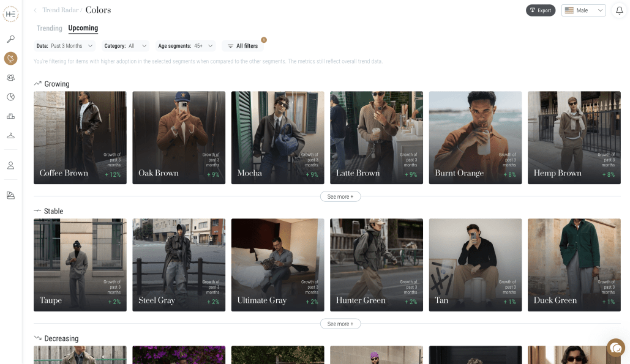Open the Oak Brown color card
Image resolution: width=630 pixels, height=364 pixels.
[179, 138]
